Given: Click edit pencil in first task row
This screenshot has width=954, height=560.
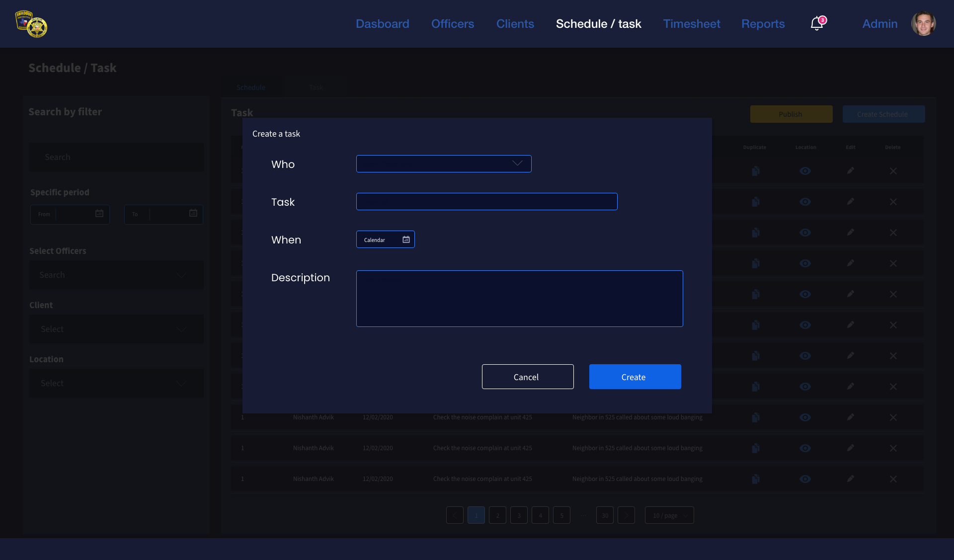Looking at the screenshot, I should tap(851, 171).
